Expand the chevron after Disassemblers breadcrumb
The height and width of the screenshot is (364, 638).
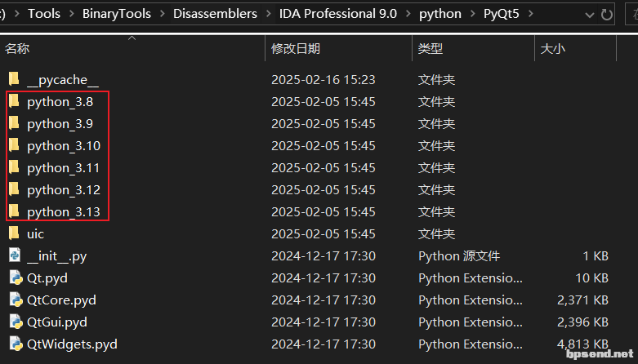coord(269,14)
